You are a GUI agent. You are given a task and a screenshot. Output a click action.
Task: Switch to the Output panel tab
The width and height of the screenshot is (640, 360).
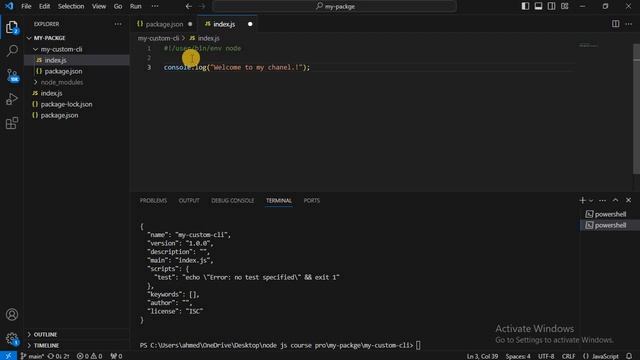click(x=189, y=200)
